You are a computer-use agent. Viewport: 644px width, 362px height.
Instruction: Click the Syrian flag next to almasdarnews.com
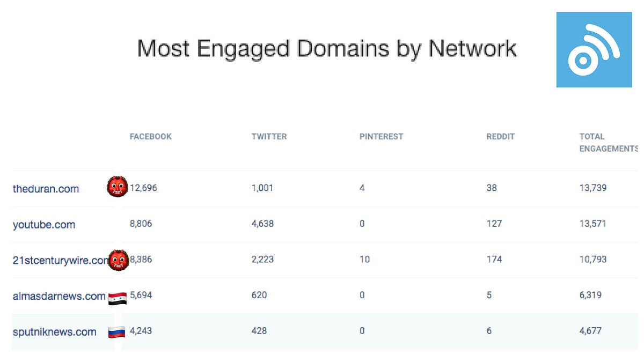(x=118, y=299)
